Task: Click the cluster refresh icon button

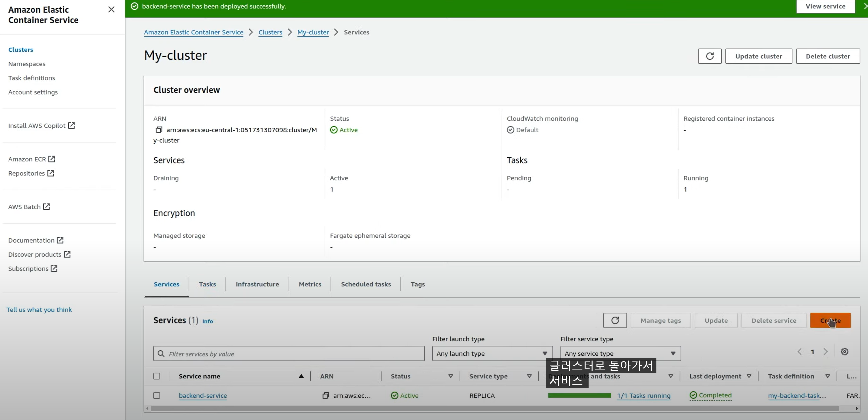Action: click(x=709, y=56)
